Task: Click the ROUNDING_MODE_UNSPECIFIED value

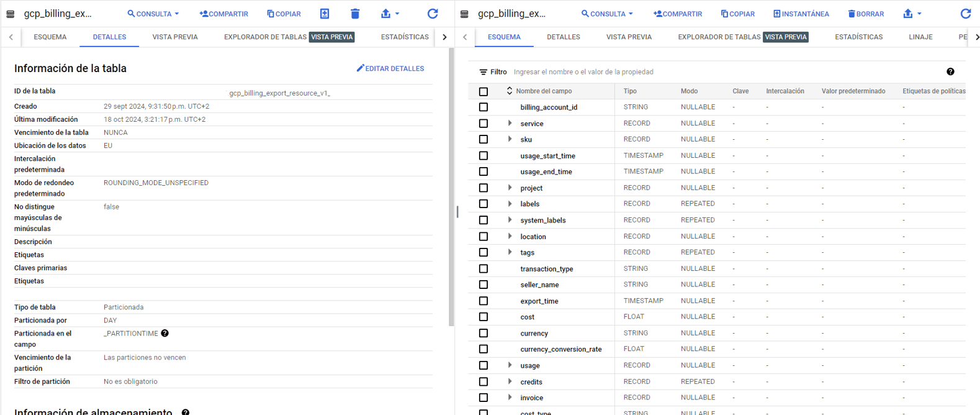Action: coord(156,183)
